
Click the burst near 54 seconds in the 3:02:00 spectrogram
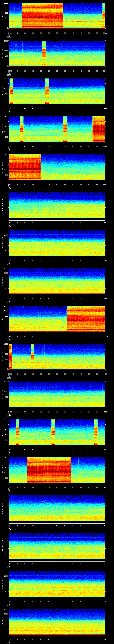point(96,432)
